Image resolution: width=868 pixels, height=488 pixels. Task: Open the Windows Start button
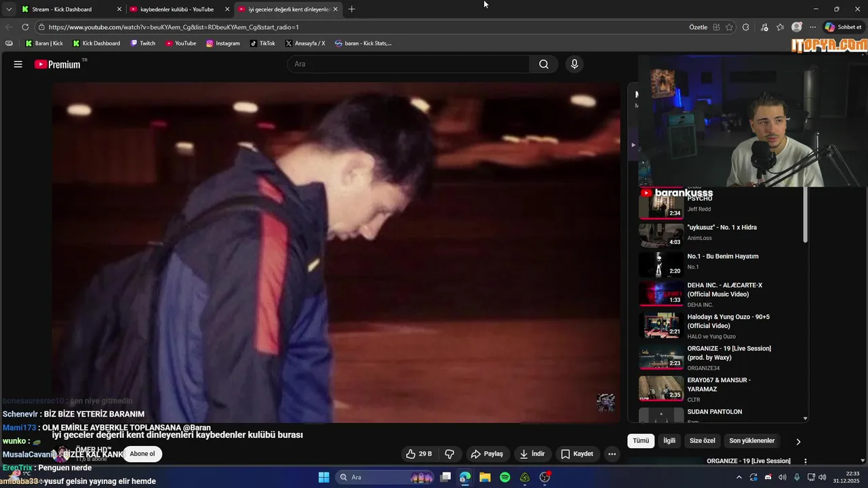pyautogui.click(x=323, y=477)
